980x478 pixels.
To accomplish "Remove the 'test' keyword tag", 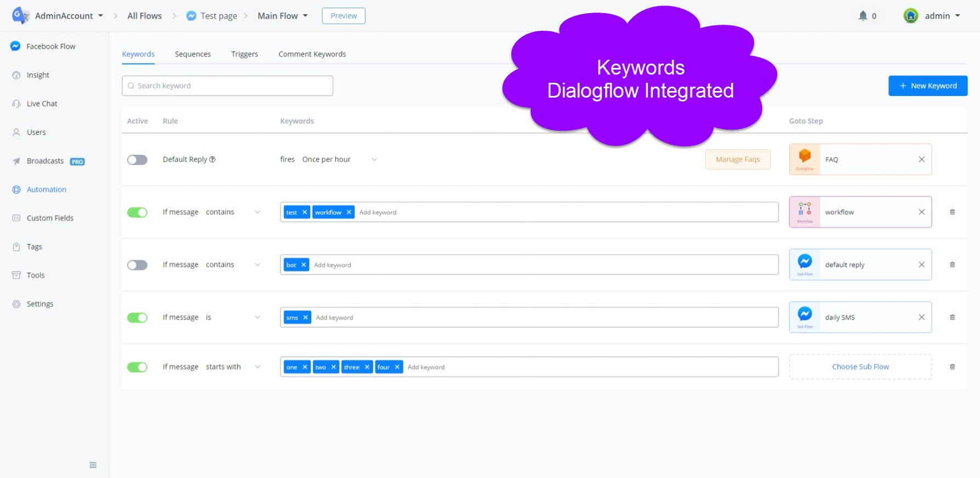I will 305,212.
